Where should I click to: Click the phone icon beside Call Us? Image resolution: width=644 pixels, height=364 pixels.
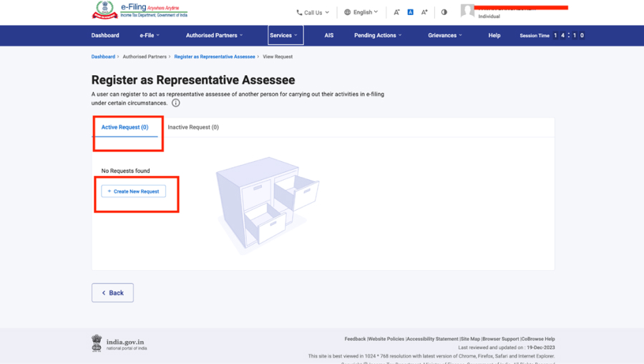point(299,13)
